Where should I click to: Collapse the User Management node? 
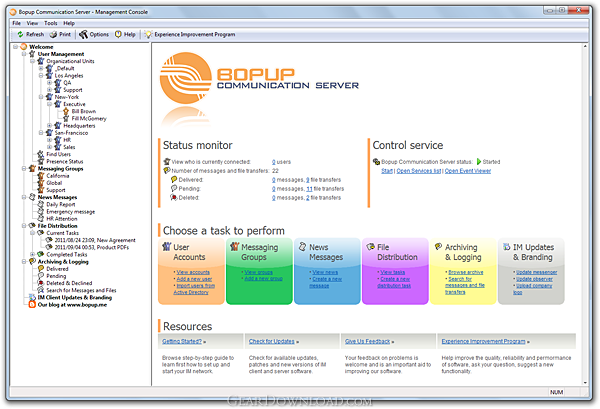click(24, 54)
